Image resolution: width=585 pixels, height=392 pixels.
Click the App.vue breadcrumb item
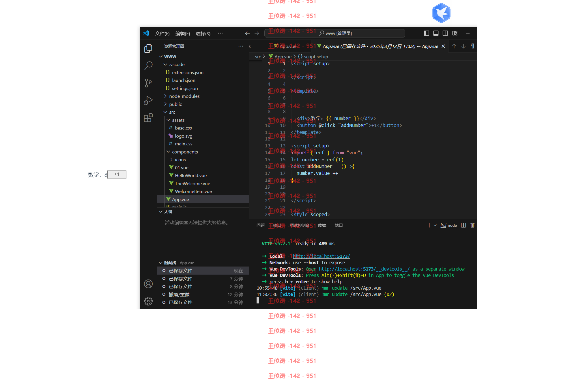coord(280,57)
